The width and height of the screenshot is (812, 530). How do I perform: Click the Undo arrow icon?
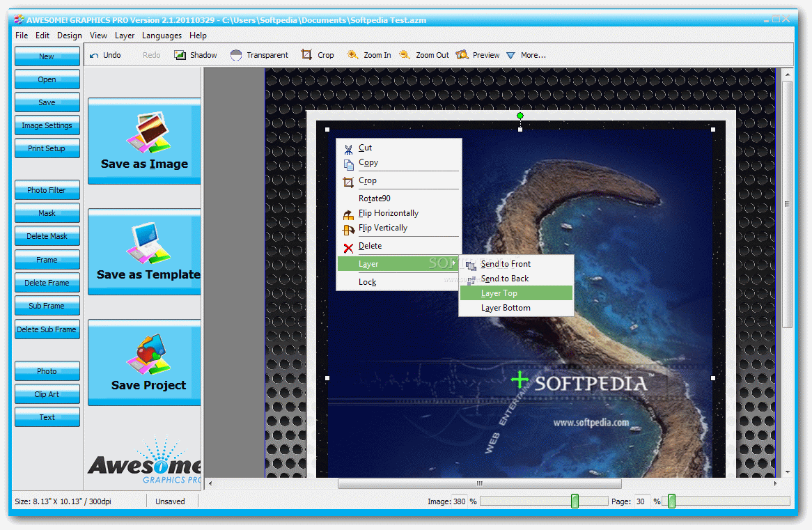(x=94, y=56)
